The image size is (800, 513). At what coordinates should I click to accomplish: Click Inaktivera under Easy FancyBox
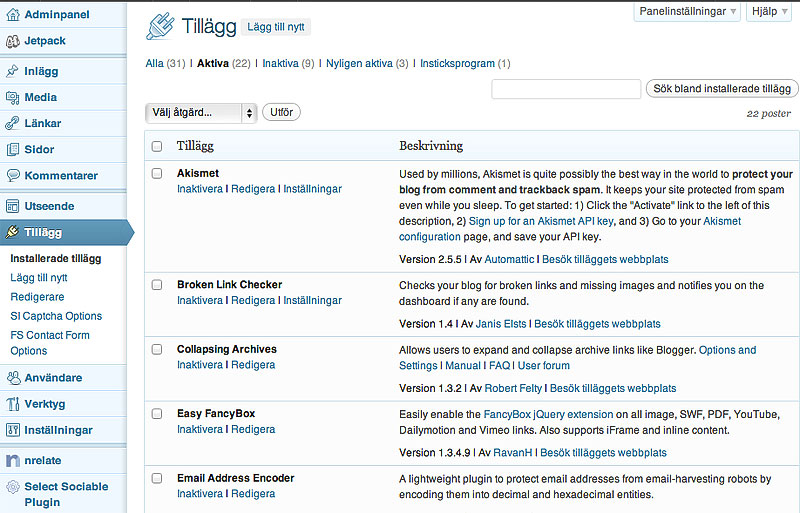pyautogui.click(x=200, y=429)
